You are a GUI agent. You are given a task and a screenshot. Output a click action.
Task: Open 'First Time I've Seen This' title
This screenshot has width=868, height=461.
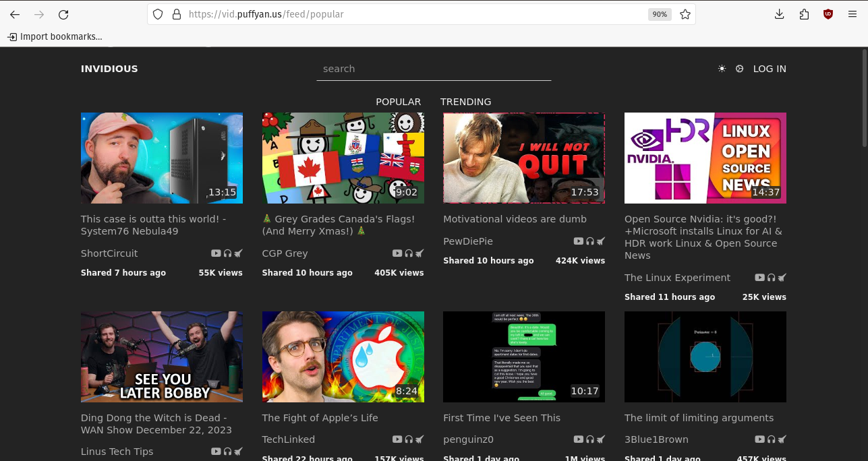point(502,418)
